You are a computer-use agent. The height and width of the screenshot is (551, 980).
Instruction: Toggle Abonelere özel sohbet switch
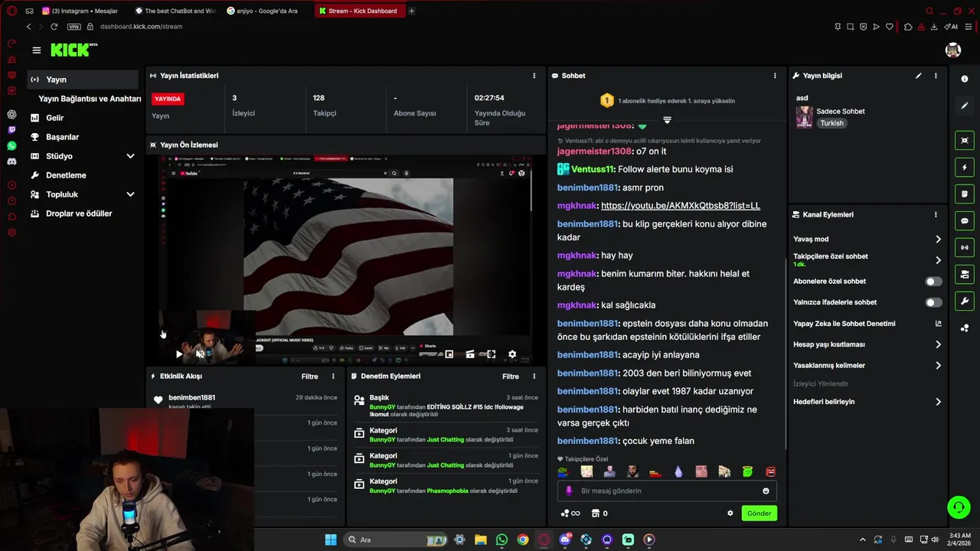click(x=933, y=282)
